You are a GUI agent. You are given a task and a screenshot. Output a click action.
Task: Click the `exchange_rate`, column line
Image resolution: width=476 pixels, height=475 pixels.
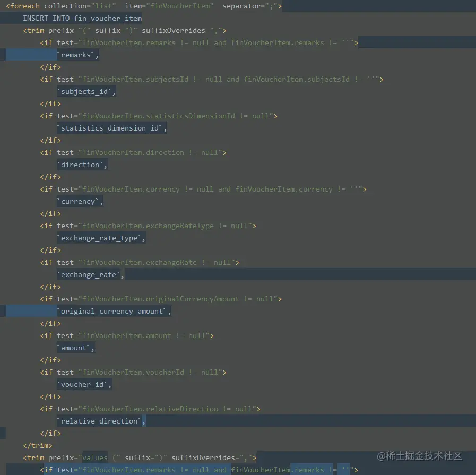click(90, 275)
